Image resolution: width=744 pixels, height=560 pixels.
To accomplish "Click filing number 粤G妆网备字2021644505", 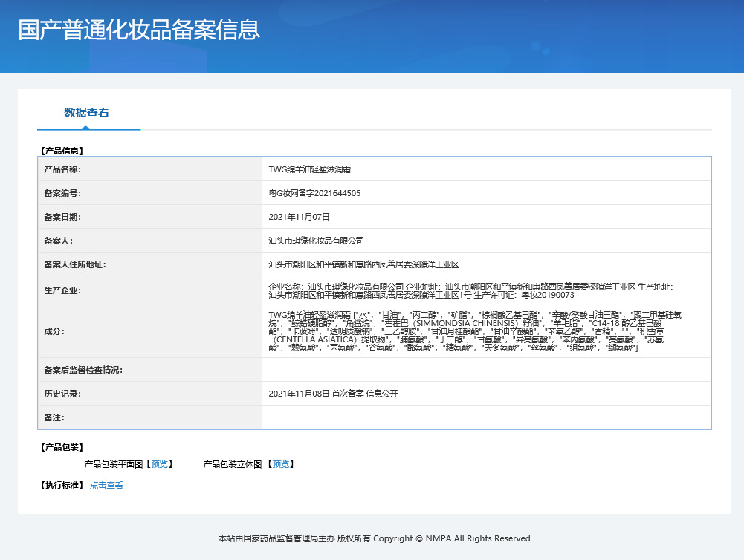I will [314, 193].
